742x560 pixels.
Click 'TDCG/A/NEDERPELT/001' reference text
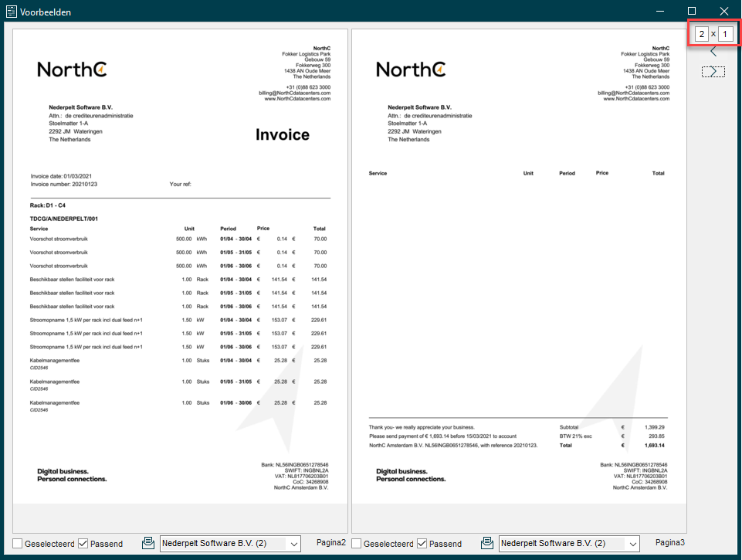[x=64, y=219]
